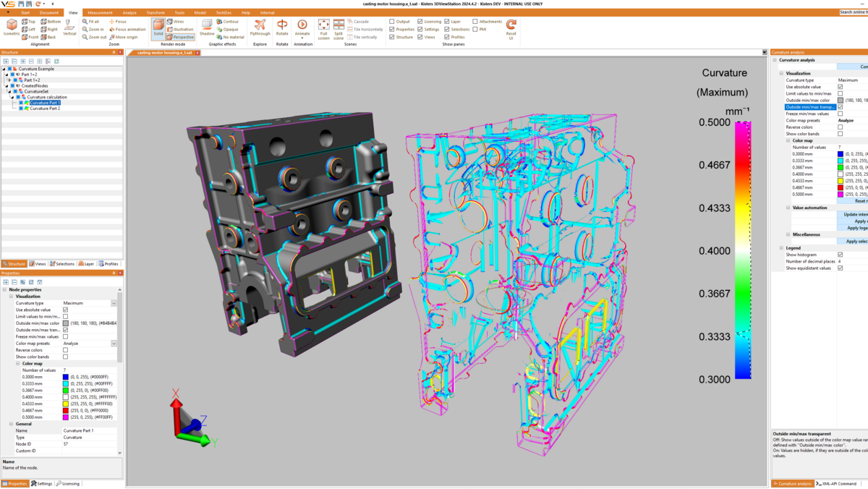Click Zoom out tool

pos(94,37)
